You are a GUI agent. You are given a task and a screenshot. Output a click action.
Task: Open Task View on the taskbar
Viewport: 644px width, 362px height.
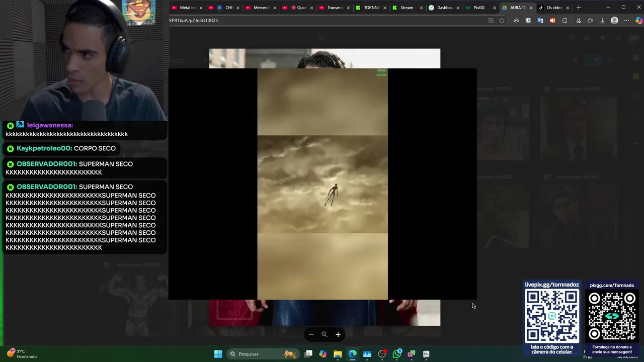point(308,354)
